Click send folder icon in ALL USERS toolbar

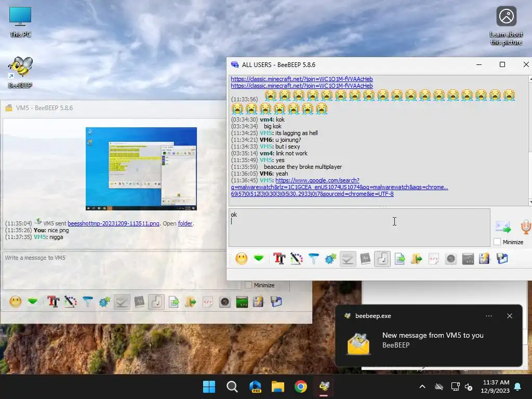[x=417, y=259]
